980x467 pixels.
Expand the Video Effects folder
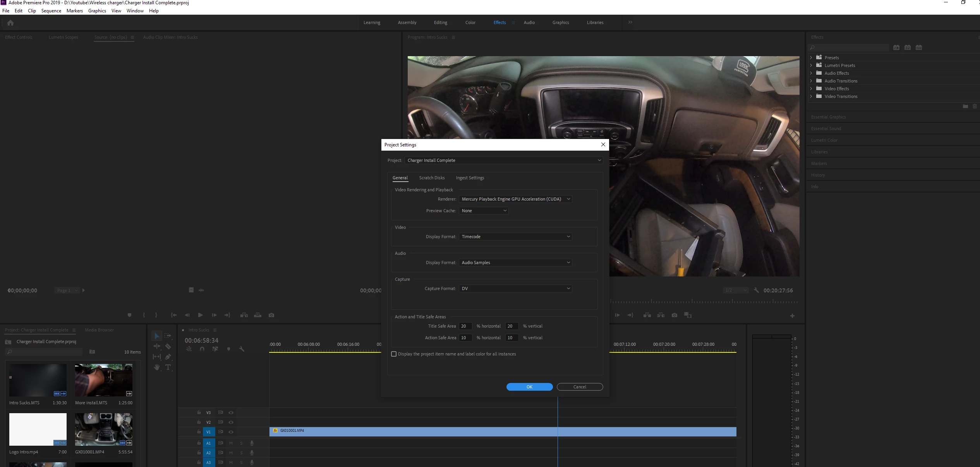(811, 89)
